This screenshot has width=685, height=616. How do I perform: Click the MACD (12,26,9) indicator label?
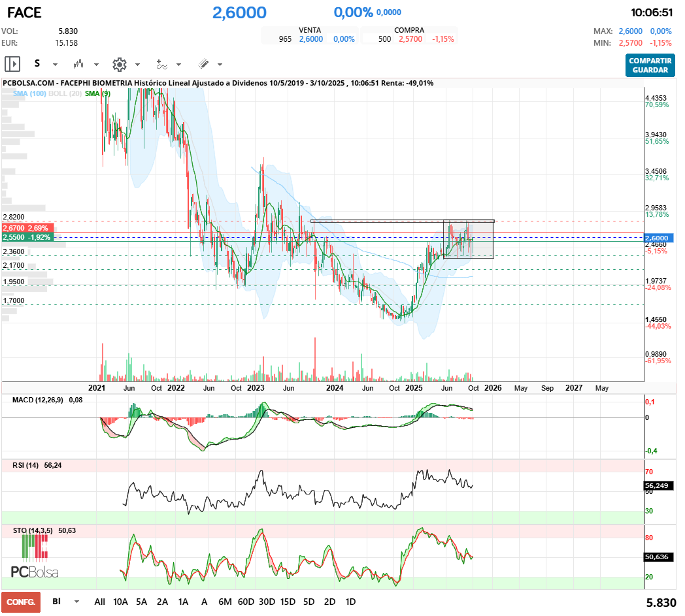tap(38, 399)
